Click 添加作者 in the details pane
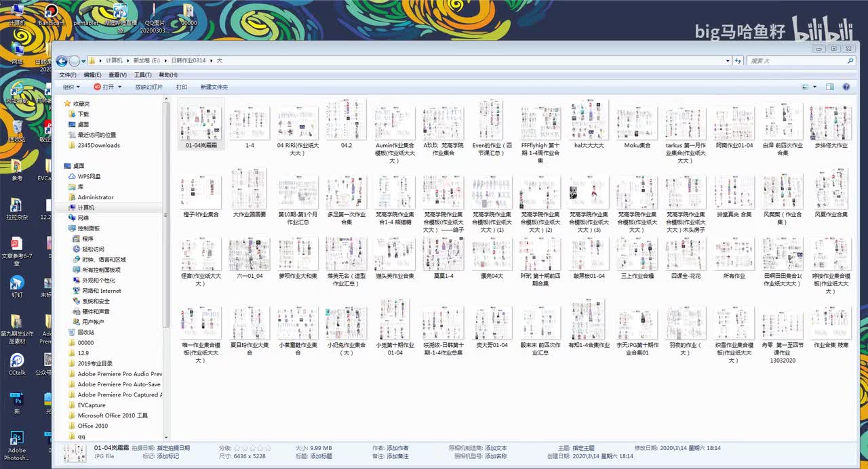The image size is (868, 469). point(397,448)
